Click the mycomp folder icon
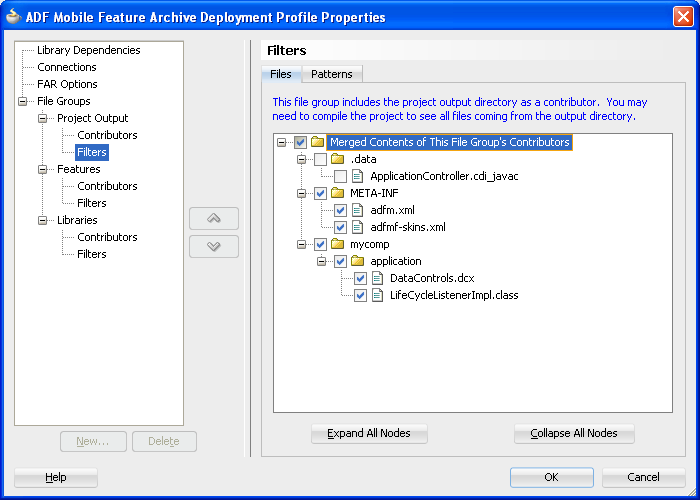The height and width of the screenshot is (500, 700). [x=338, y=244]
